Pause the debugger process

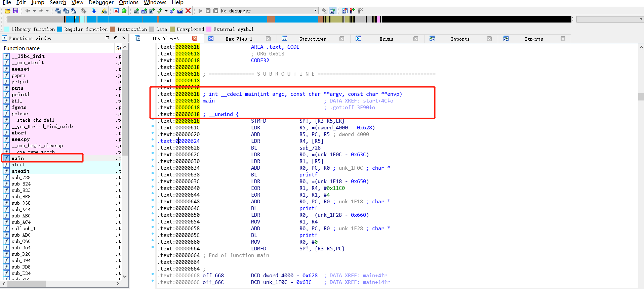208,11
